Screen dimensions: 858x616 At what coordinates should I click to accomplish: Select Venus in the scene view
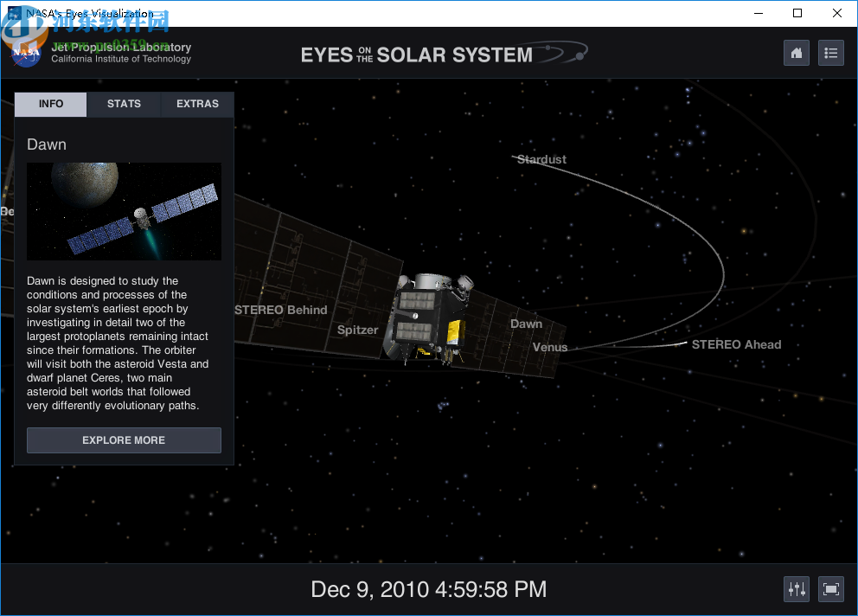point(549,347)
